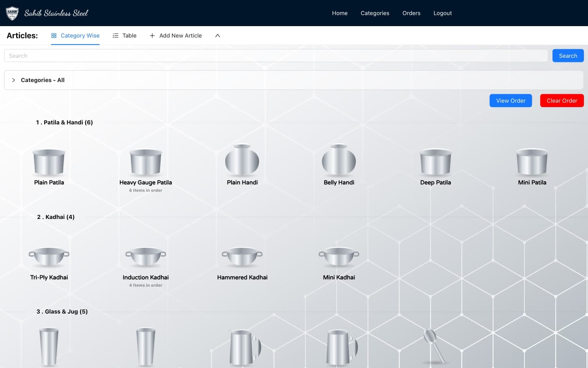Open the Mini Patila product image
This screenshot has width=588, height=368.
click(532, 162)
